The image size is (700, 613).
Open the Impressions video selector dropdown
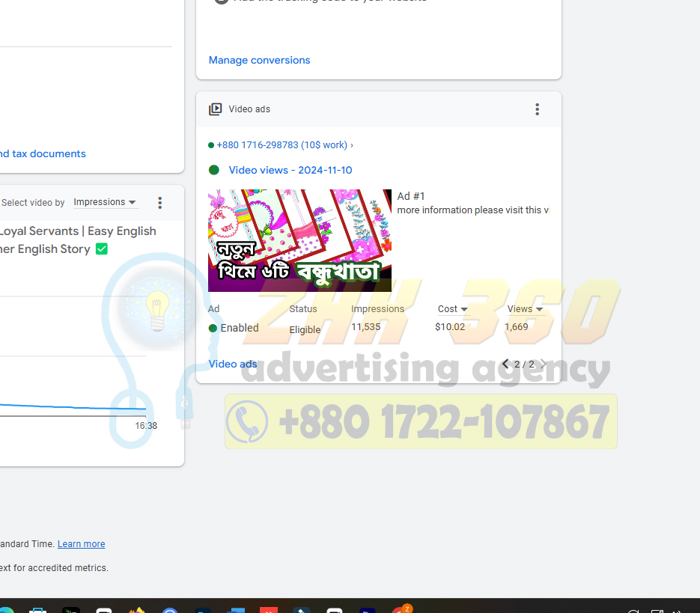click(105, 202)
